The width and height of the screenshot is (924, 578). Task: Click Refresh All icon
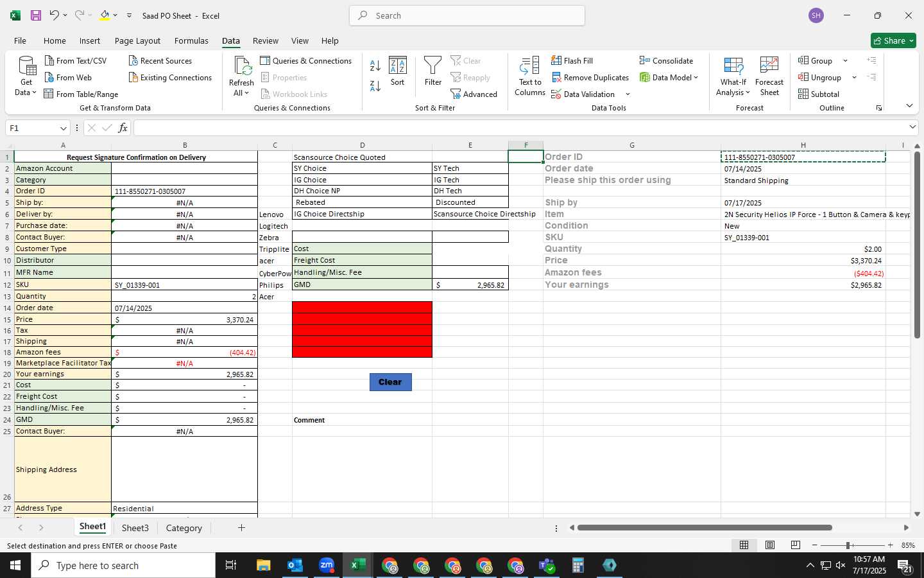point(241,76)
